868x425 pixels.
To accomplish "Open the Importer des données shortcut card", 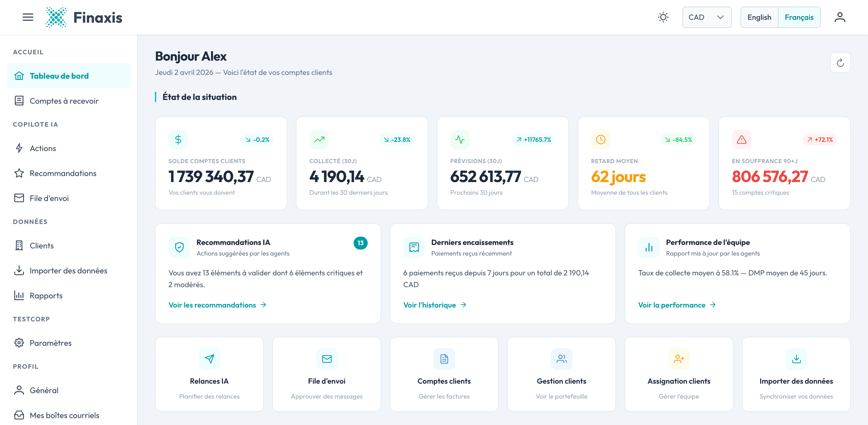I will tap(796, 374).
